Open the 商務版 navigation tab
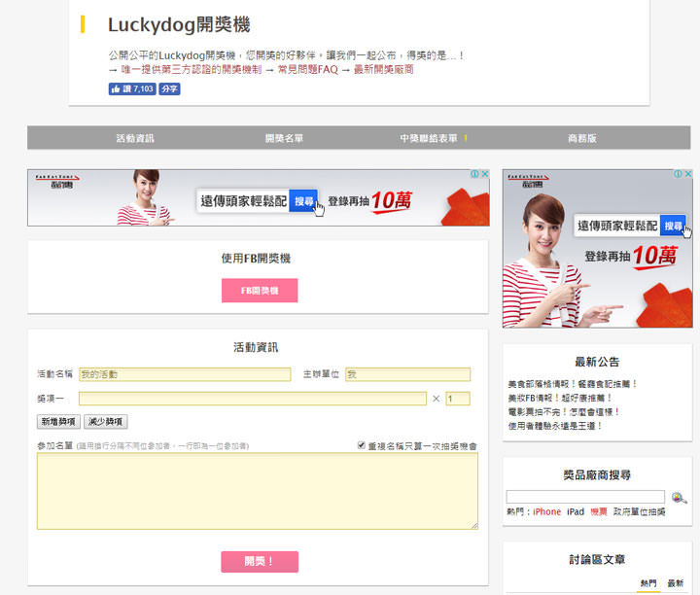This screenshot has height=595, width=700. (582, 138)
